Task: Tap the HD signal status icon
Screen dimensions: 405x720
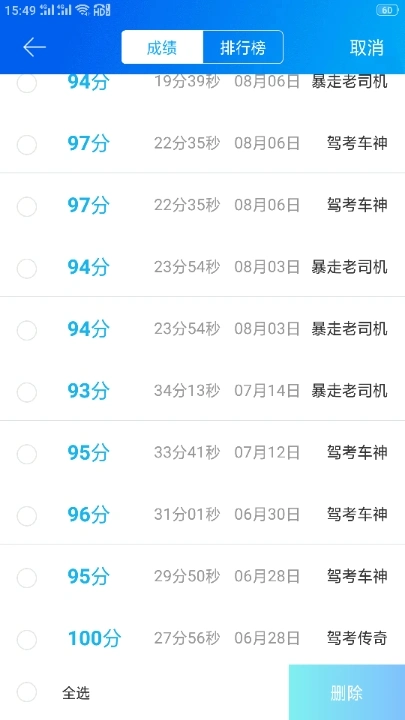Action: pyautogui.click(x=102, y=10)
